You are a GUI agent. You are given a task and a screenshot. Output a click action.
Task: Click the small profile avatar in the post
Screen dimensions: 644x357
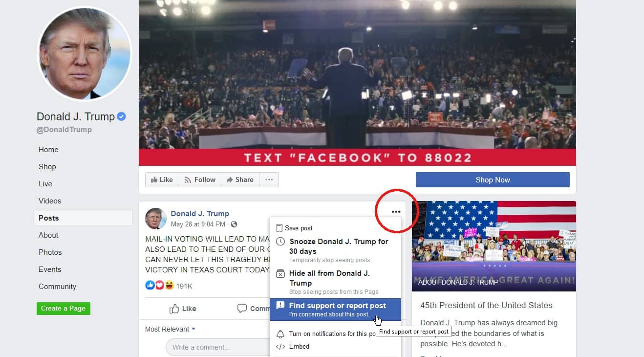156,218
